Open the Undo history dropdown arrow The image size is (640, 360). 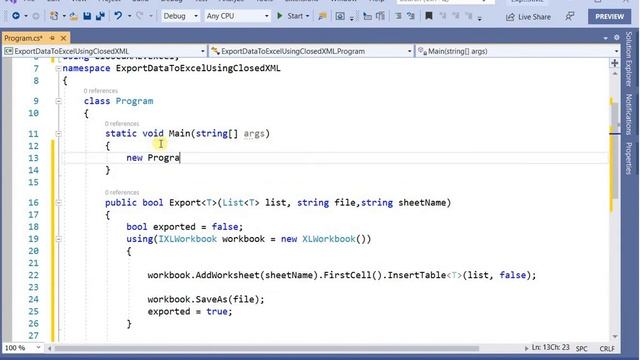(129, 16)
